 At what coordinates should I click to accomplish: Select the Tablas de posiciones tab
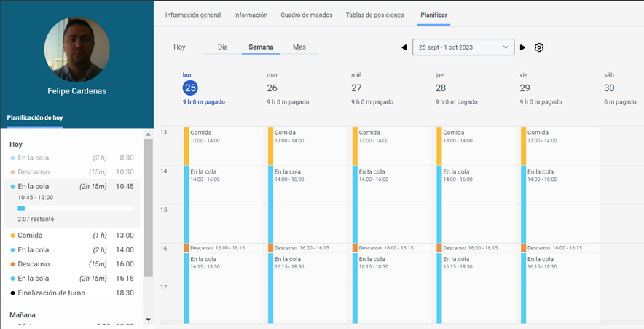(374, 15)
